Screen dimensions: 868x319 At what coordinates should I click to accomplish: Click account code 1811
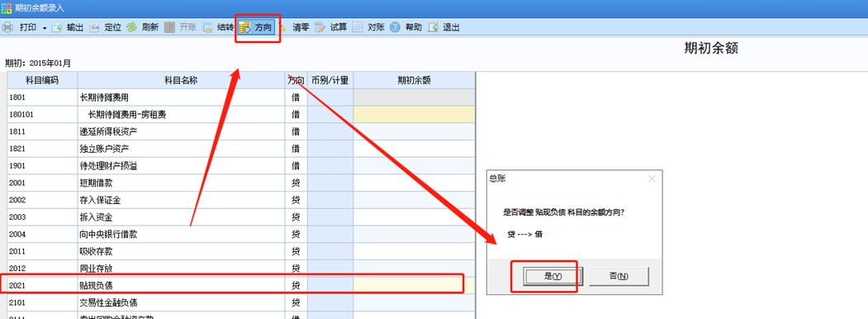click(x=17, y=131)
